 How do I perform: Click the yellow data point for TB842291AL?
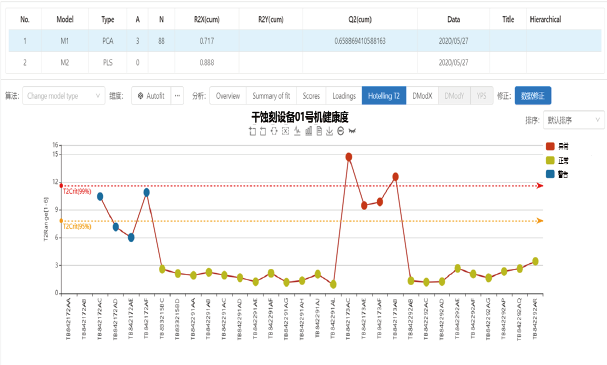point(333,284)
